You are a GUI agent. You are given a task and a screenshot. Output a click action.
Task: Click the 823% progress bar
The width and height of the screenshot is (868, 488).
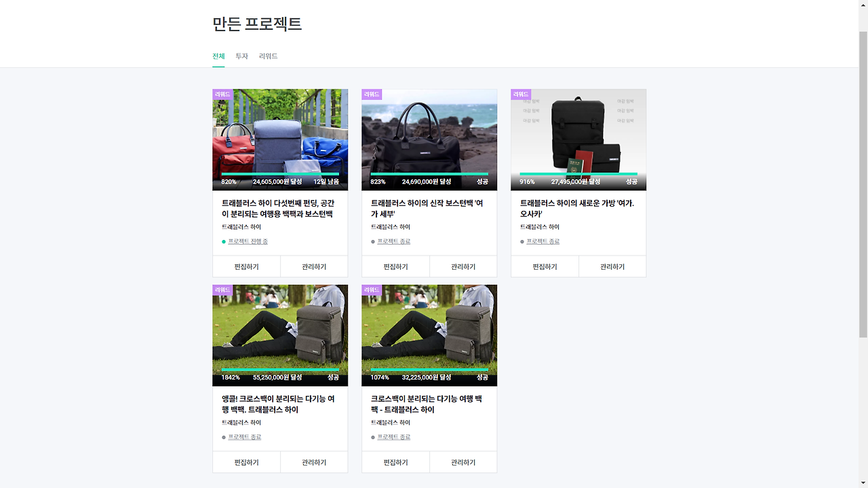pos(429,174)
